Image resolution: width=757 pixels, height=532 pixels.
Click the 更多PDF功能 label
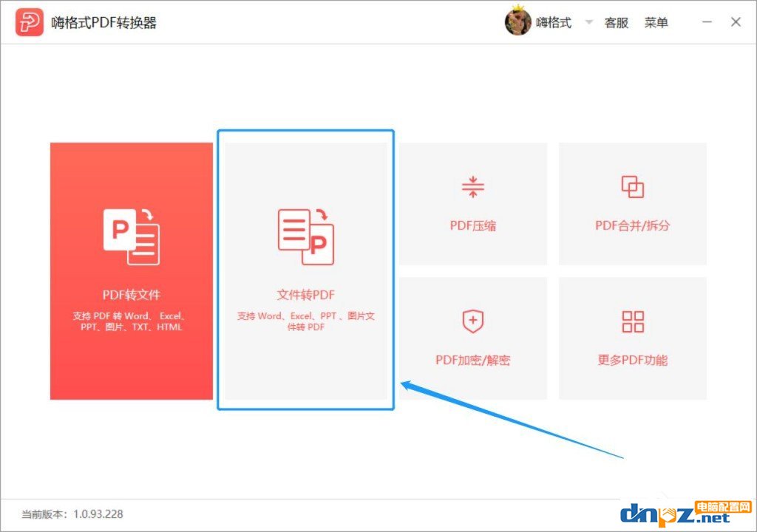632,361
